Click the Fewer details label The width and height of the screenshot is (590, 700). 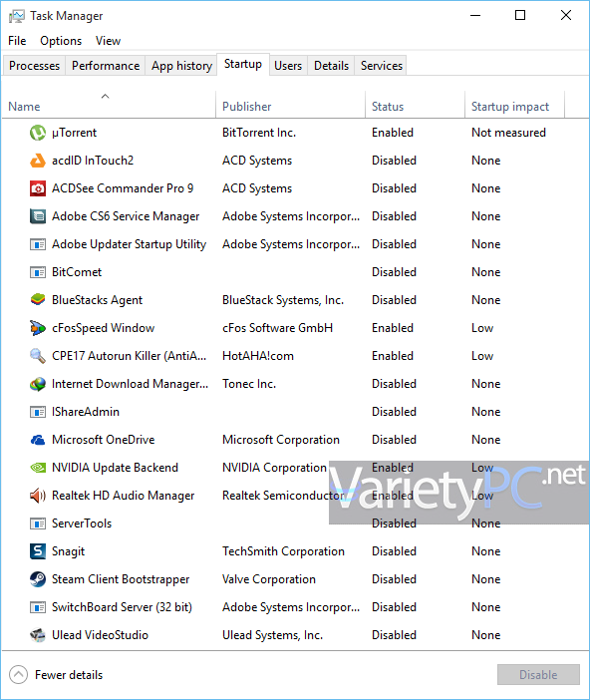[69, 675]
